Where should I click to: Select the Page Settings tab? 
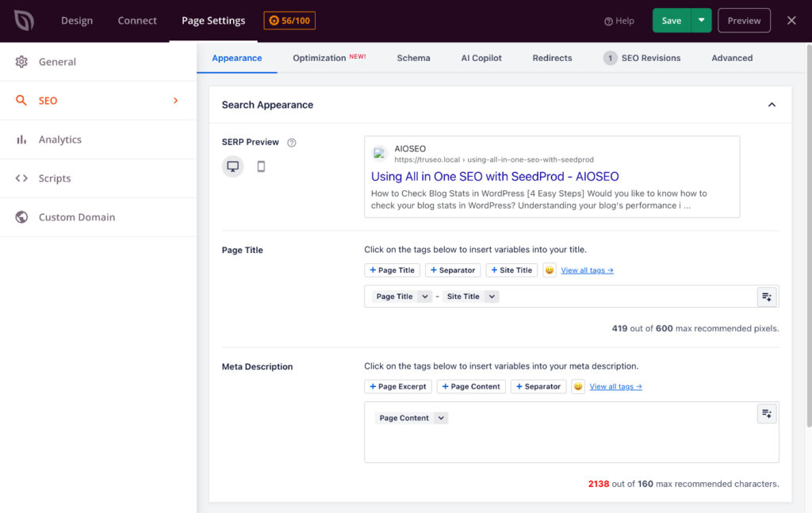point(213,21)
